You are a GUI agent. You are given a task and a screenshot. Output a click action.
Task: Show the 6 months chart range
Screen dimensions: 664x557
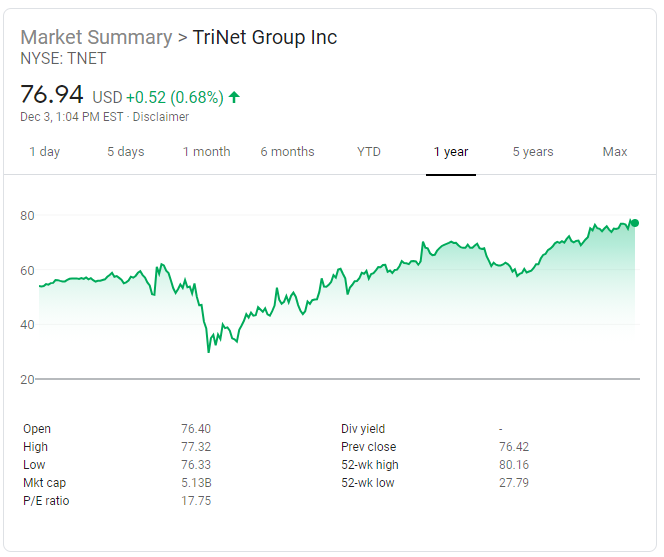click(287, 152)
